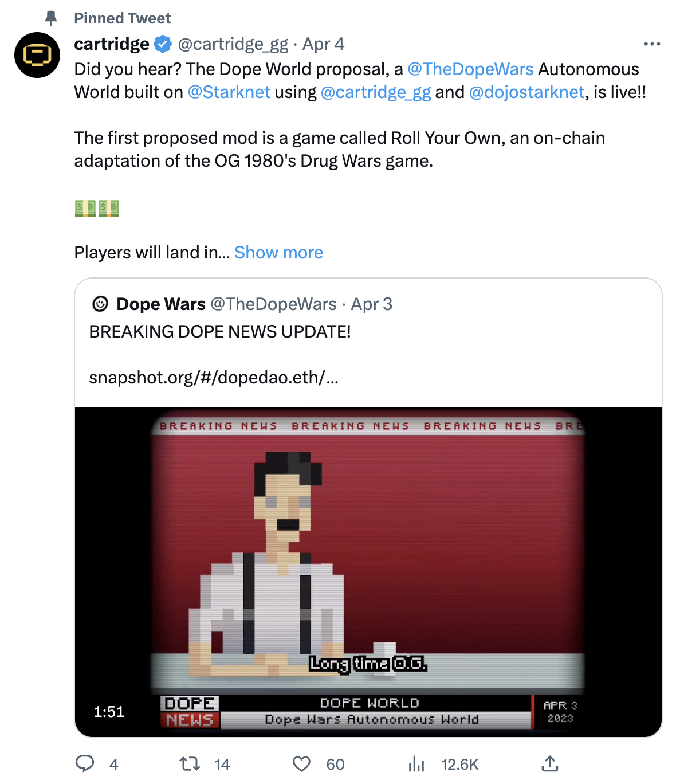Image resolution: width=676 pixels, height=784 pixels.
Task: Open view analytics bar chart icon
Action: 416,764
